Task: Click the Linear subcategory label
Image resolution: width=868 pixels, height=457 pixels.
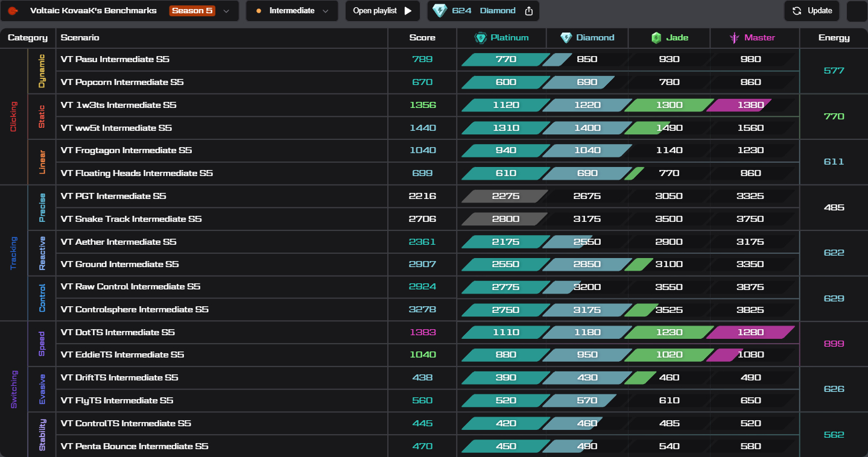Action: (42, 162)
